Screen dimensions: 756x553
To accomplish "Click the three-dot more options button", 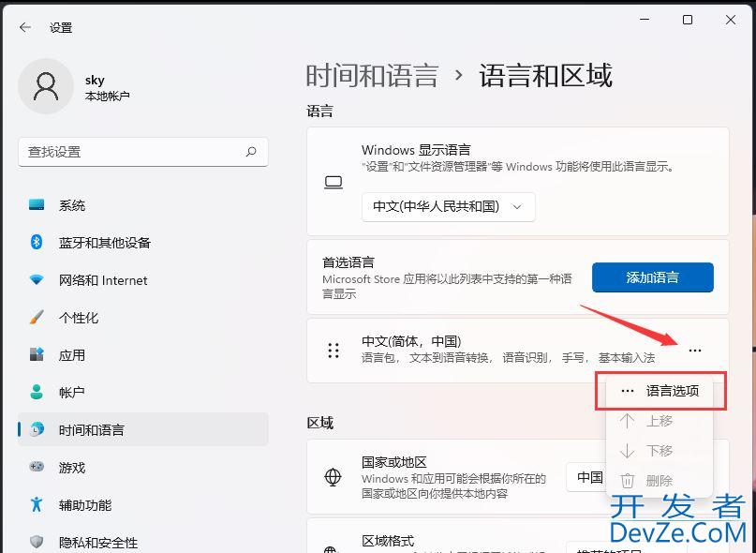I will [695, 351].
